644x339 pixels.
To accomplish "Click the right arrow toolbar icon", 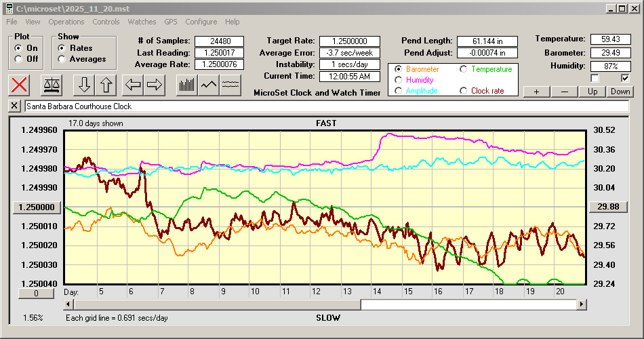I will tap(155, 85).
